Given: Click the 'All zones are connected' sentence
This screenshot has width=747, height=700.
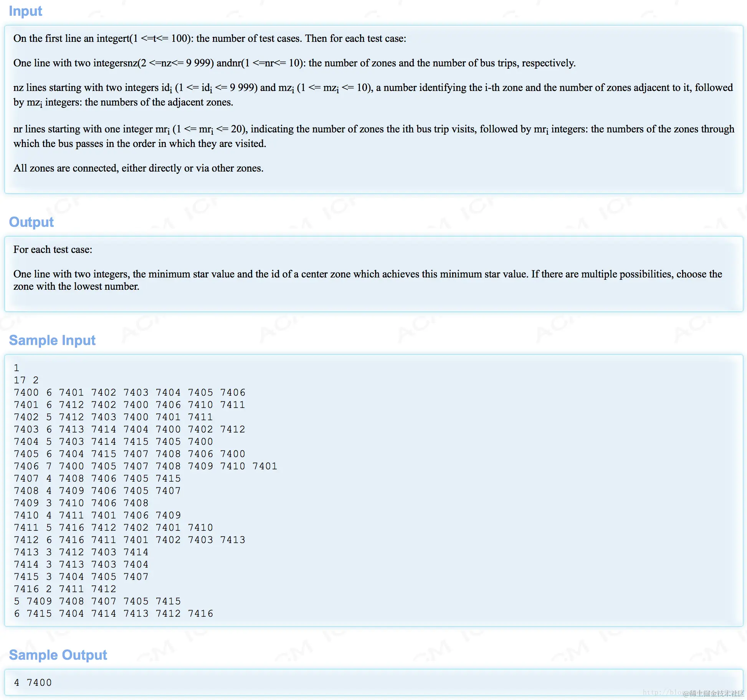Looking at the screenshot, I should point(138,168).
